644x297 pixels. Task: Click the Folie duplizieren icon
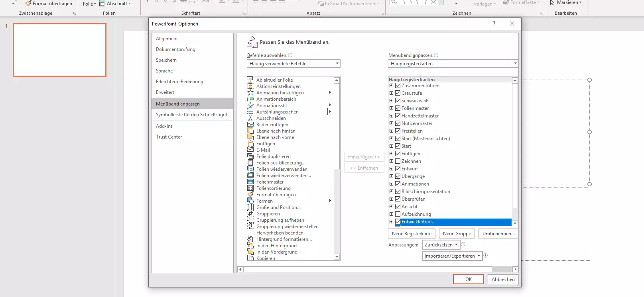(x=250, y=156)
